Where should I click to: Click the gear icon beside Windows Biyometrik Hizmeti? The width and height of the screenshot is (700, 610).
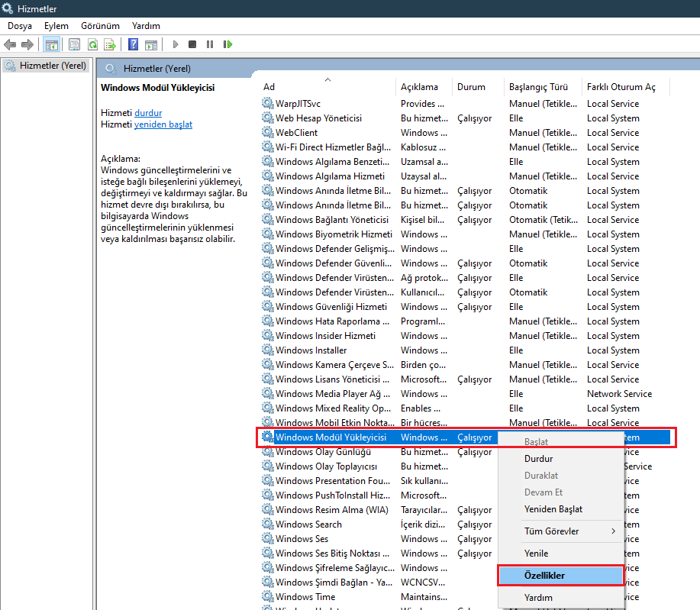pos(268,234)
